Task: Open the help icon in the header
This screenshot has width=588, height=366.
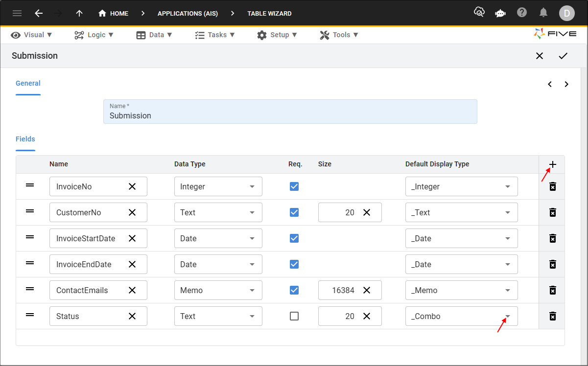Action: (522, 13)
